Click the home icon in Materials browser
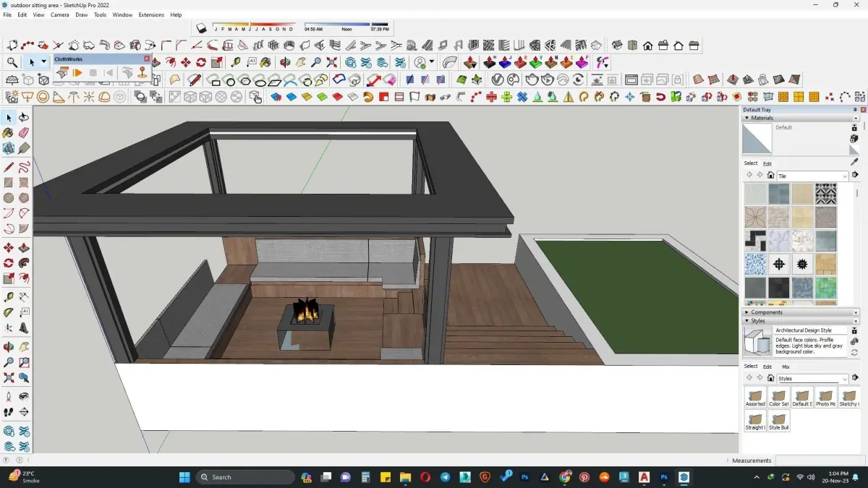Image resolution: width=868 pixels, height=488 pixels. tap(770, 176)
